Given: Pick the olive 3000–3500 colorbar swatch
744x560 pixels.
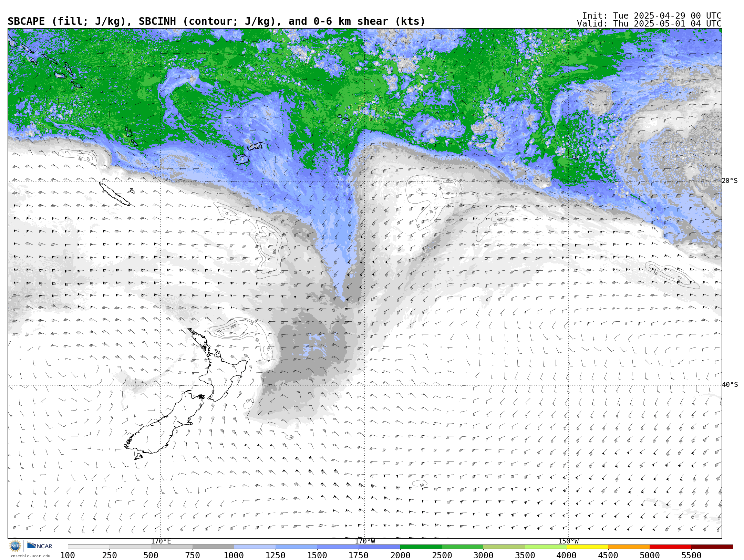Looking at the screenshot, I should point(504,547).
